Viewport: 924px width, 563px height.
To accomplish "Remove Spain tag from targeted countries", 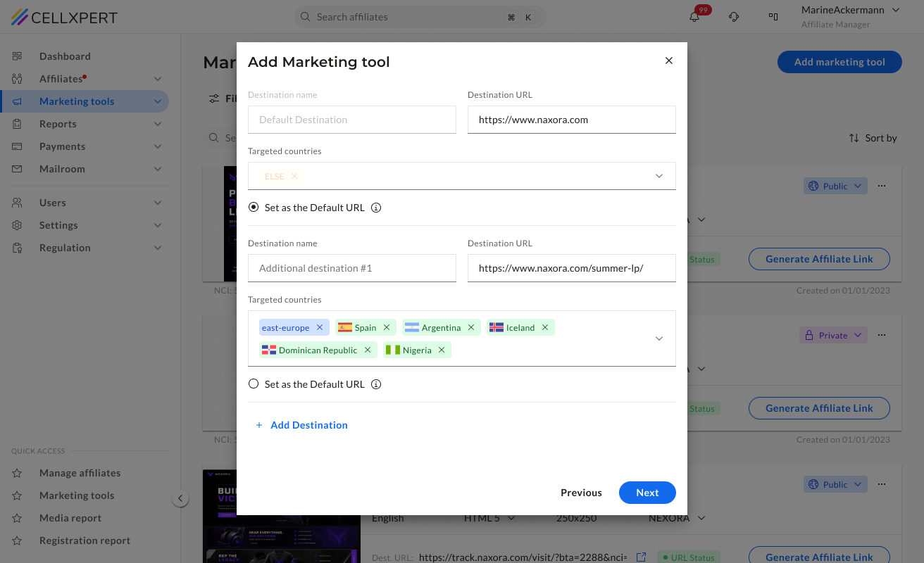I will point(387,327).
